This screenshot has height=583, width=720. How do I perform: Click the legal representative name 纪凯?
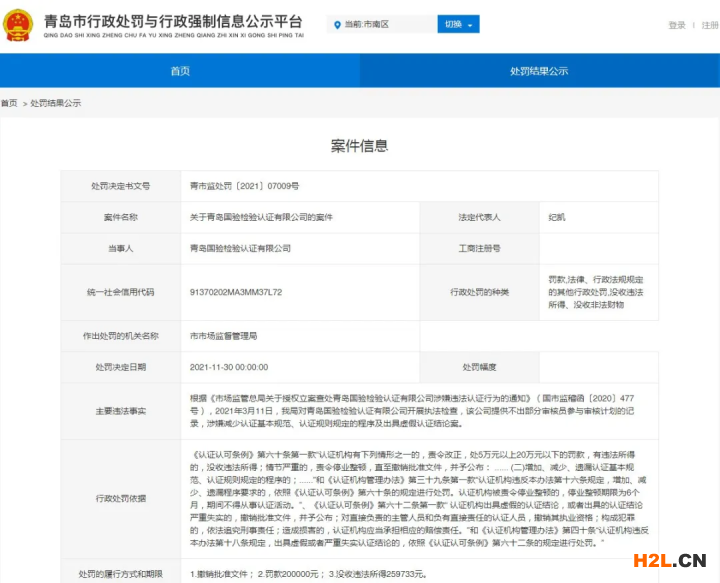coord(557,217)
